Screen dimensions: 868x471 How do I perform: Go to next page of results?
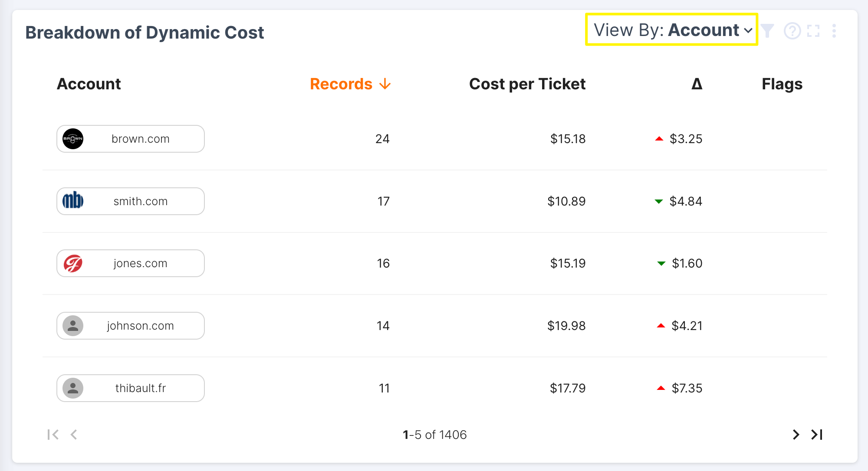(796, 435)
